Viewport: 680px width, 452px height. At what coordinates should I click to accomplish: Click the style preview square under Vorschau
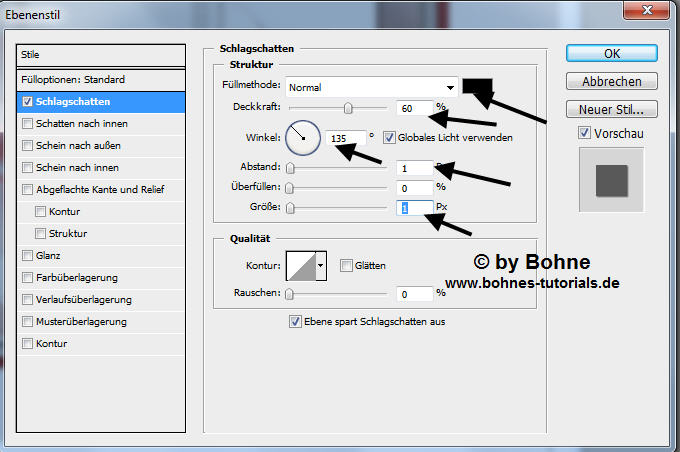tap(611, 181)
